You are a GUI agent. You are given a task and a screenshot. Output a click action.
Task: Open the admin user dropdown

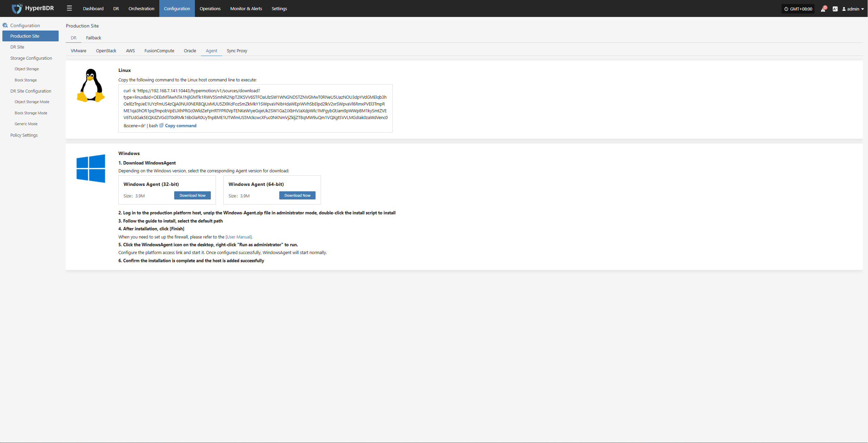(x=853, y=9)
